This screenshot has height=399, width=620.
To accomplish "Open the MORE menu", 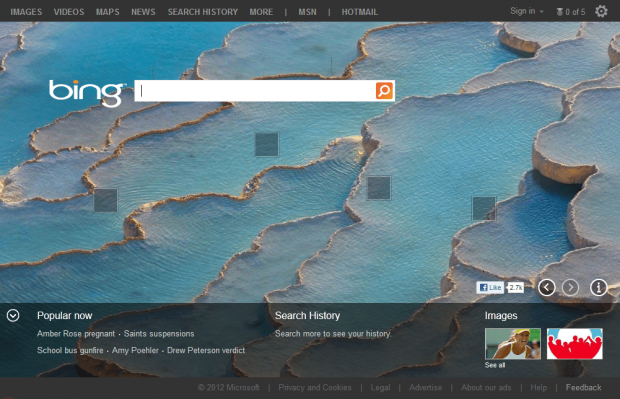I will [261, 12].
